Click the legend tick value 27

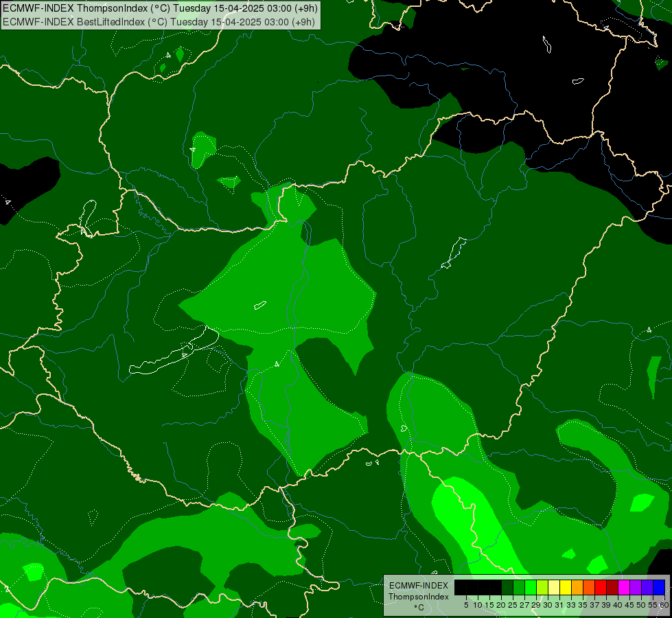click(524, 605)
